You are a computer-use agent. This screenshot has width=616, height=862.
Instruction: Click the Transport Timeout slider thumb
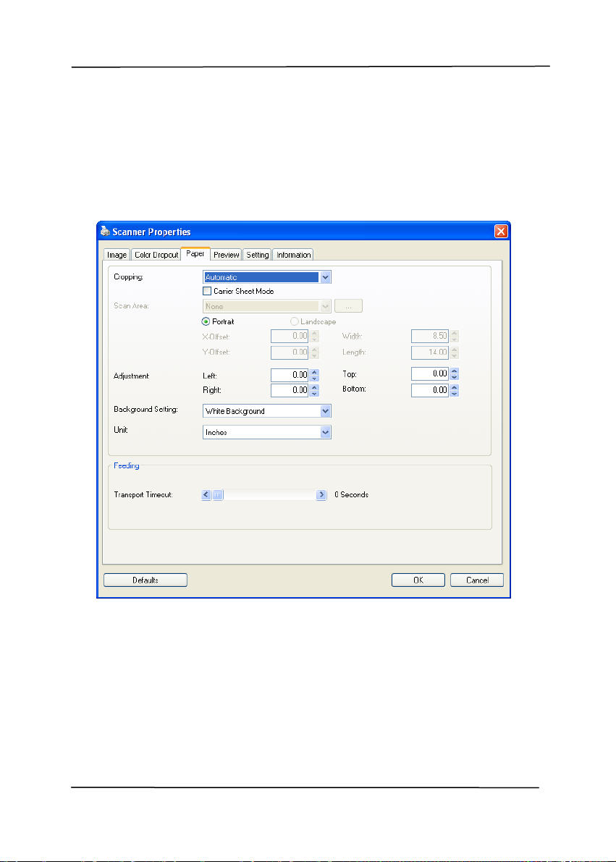click(x=218, y=495)
